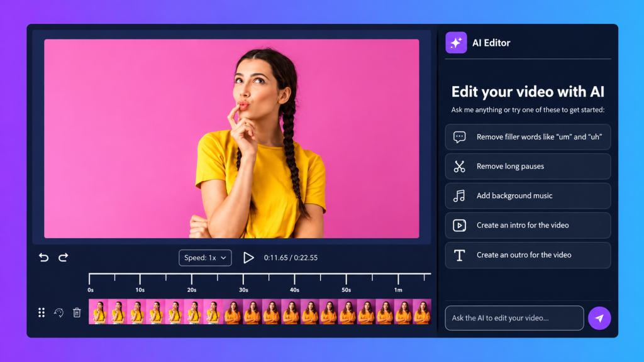Choose Create an outro for the video
The width and height of the screenshot is (644, 362).
point(528,255)
